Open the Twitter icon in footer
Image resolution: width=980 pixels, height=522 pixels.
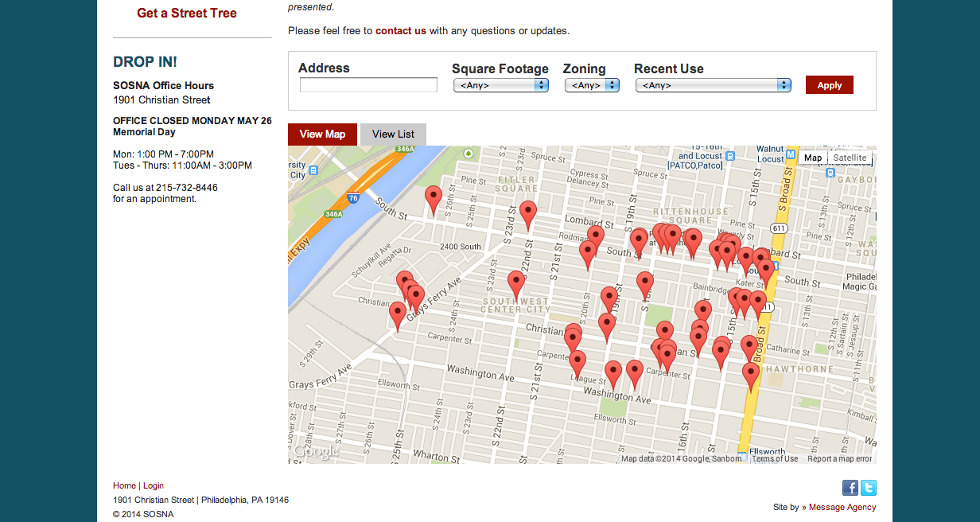click(x=868, y=488)
